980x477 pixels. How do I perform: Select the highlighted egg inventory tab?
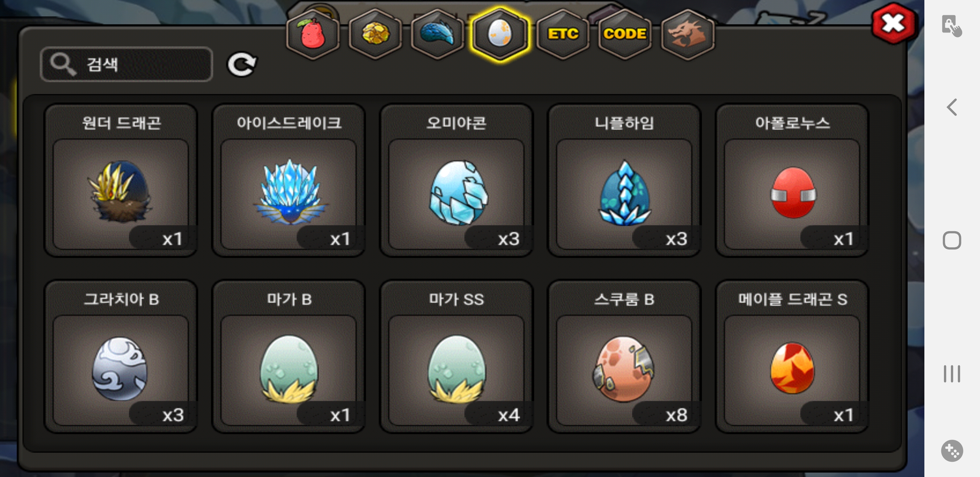[x=500, y=34]
